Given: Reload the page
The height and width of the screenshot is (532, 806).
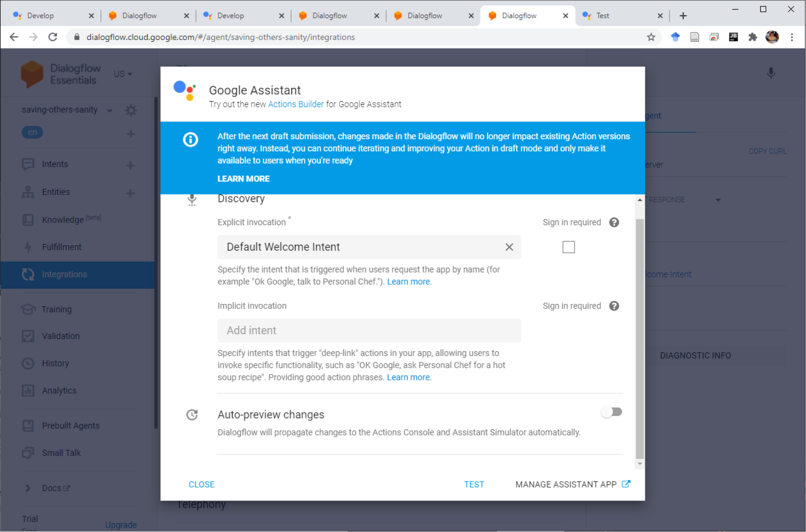Looking at the screenshot, I should (x=53, y=37).
